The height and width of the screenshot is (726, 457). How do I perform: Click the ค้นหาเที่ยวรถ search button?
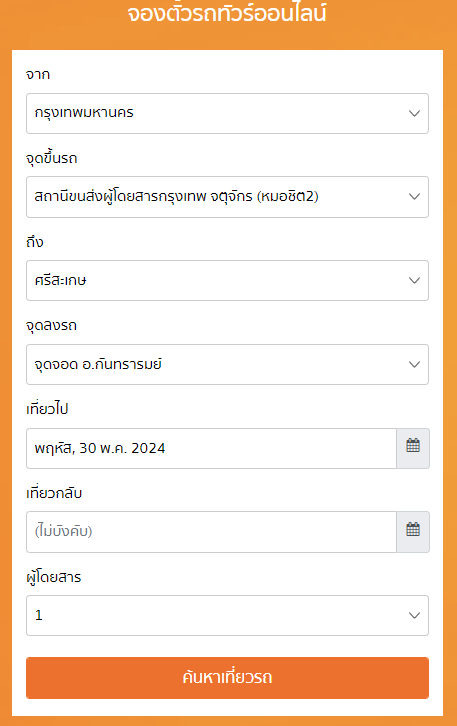[x=227, y=678]
